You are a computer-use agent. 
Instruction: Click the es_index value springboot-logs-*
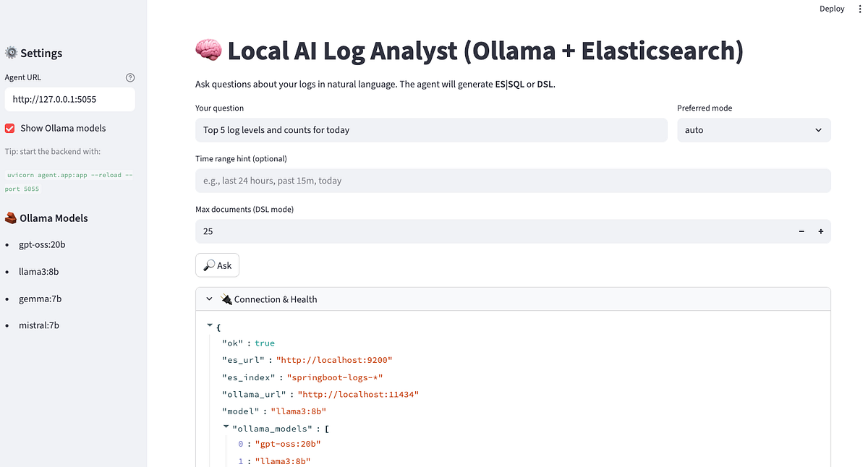point(335,377)
